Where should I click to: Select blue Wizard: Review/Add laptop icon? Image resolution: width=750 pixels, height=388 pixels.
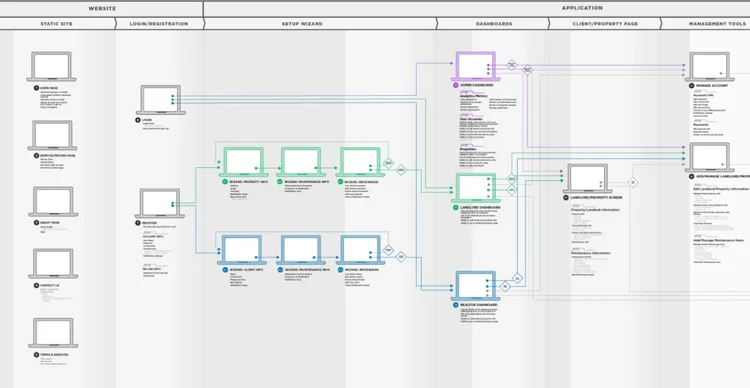click(x=360, y=250)
